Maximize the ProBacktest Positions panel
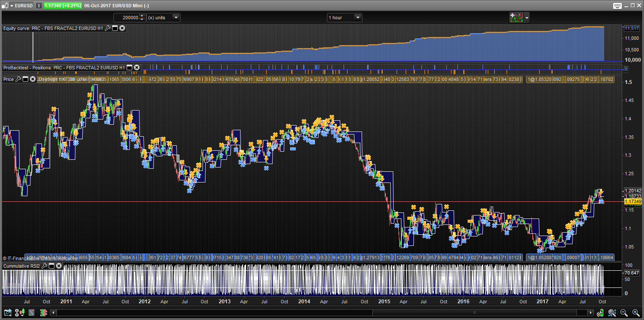Viewport: 644px width, 320px height. coord(129,68)
